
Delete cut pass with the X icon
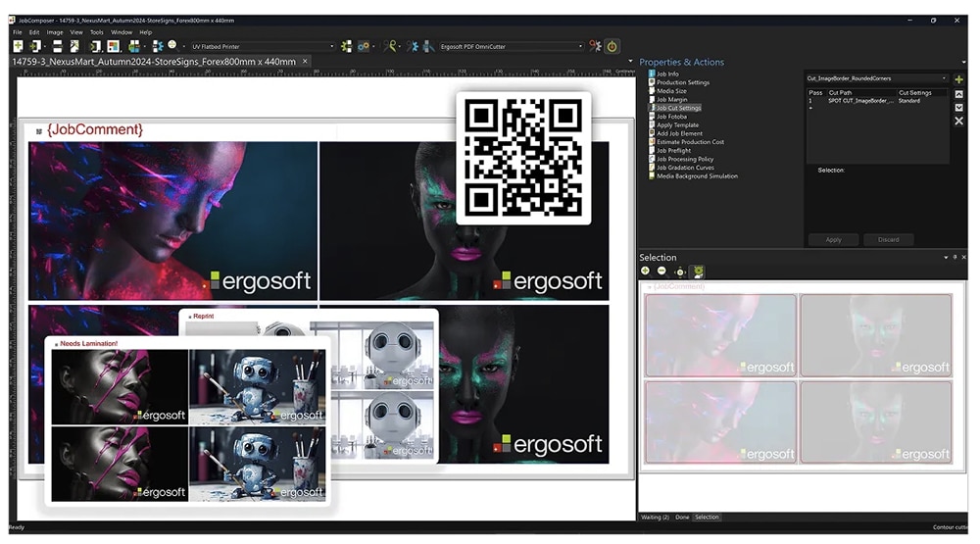pyautogui.click(x=958, y=122)
